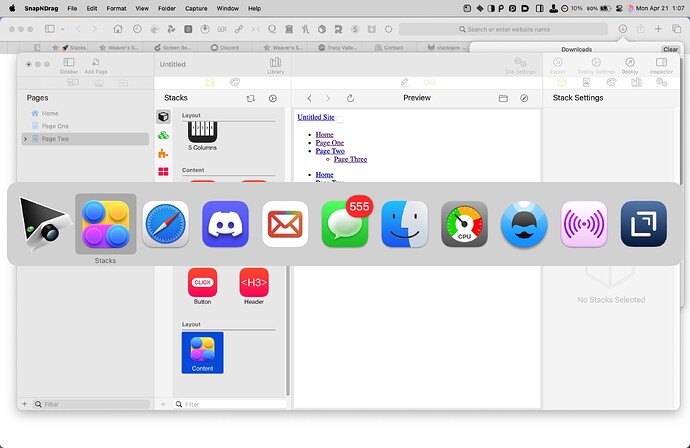Select the Header H3 stack
The image size is (690, 448).
pyautogui.click(x=254, y=286)
